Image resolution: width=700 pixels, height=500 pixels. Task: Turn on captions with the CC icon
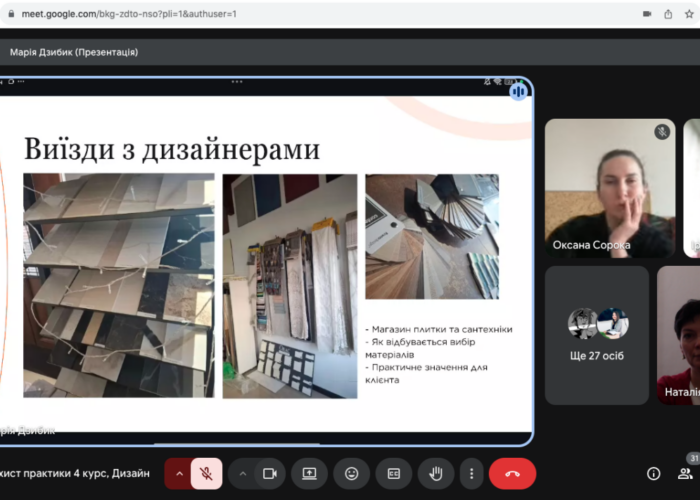[394, 473]
